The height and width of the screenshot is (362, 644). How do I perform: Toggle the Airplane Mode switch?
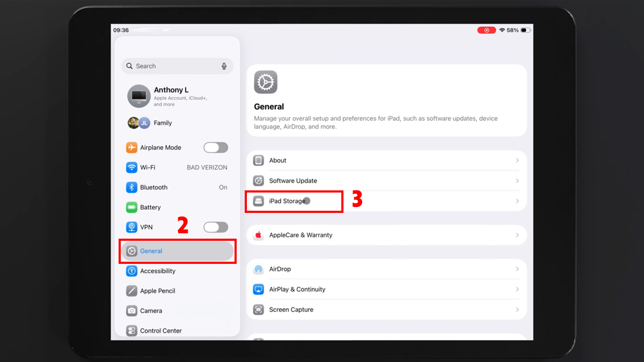point(216,147)
